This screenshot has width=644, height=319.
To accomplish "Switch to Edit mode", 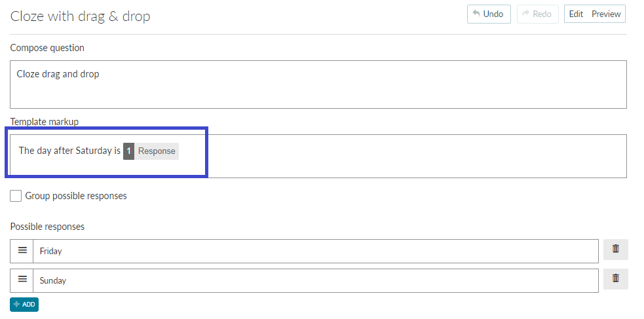I will (x=576, y=14).
